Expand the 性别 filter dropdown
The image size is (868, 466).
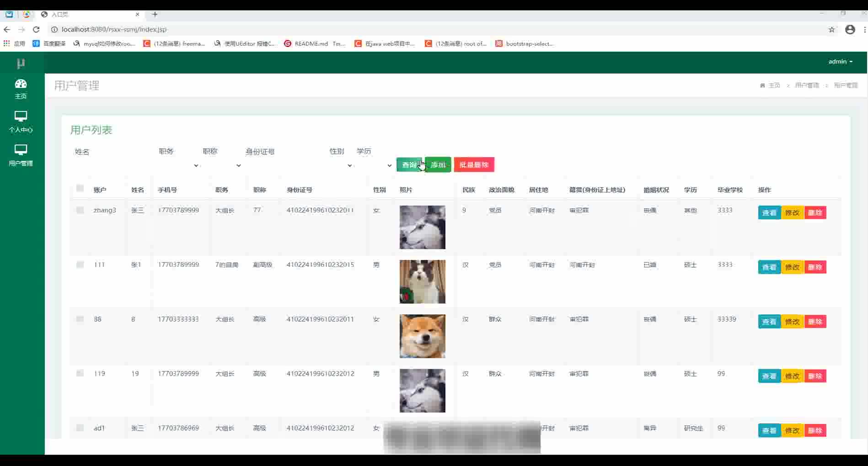click(341, 165)
